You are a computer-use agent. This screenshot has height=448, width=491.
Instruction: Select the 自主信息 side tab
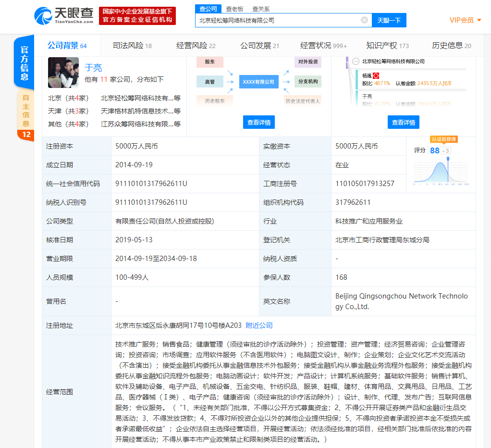pyautogui.click(x=25, y=111)
